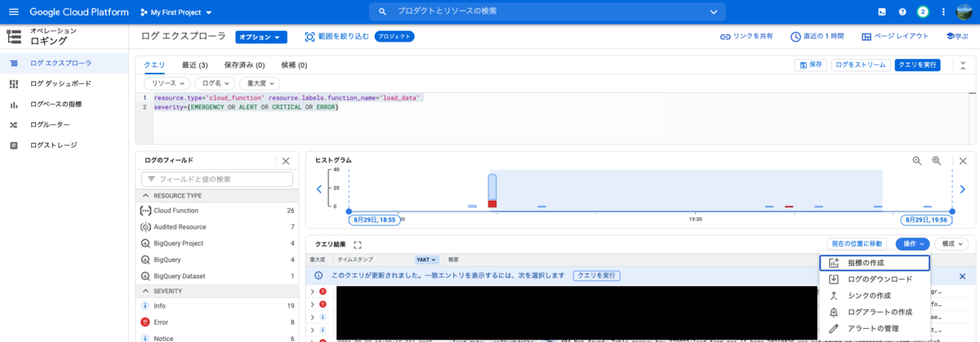Image resolution: width=980 pixels, height=342 pixels.
Task: Click the products and resources search field
Action: point(547,11)
